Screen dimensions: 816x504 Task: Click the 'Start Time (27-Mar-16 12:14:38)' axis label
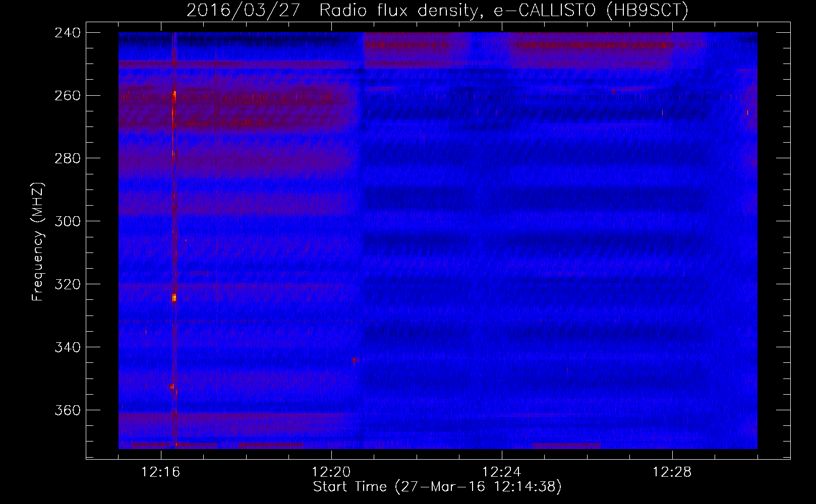437,487
